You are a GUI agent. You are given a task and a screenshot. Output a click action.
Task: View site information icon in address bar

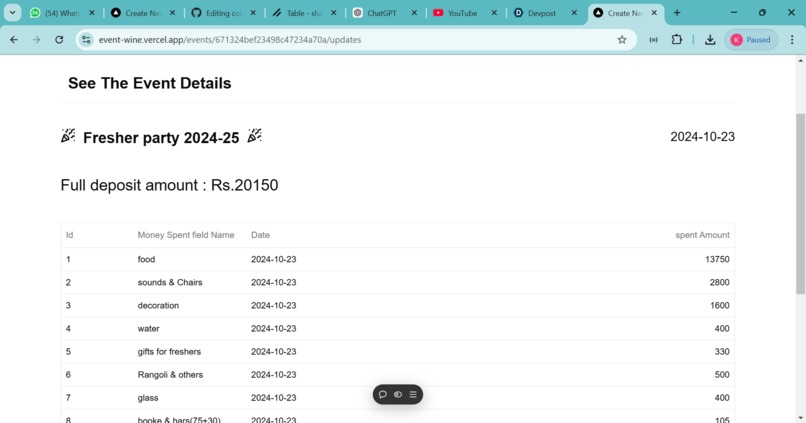click(86, 40)
